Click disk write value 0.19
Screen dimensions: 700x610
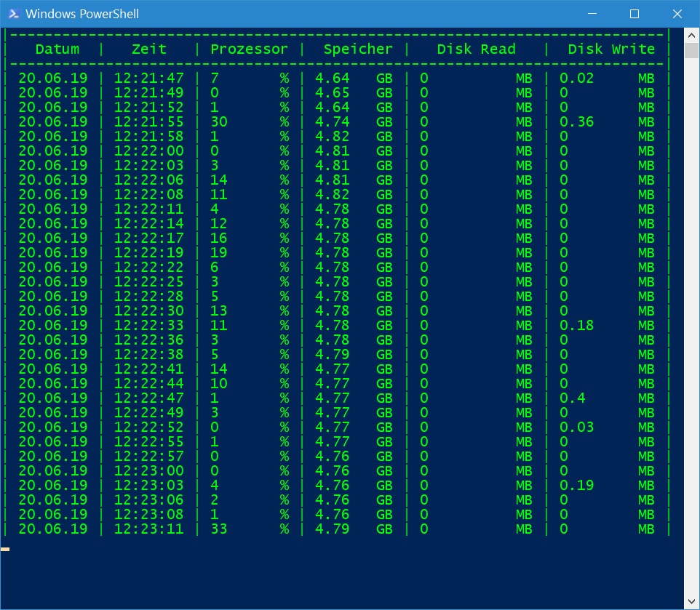tap(576, 485)
